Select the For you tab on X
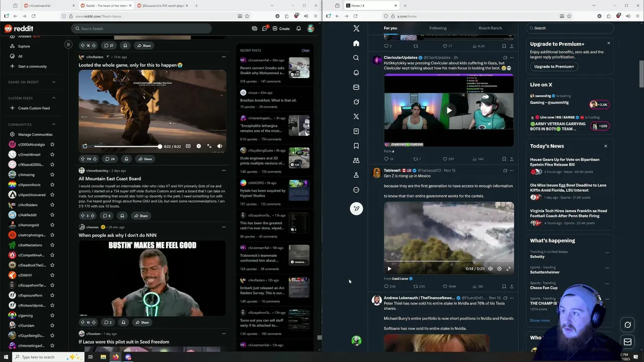 [x=390, y=28]
